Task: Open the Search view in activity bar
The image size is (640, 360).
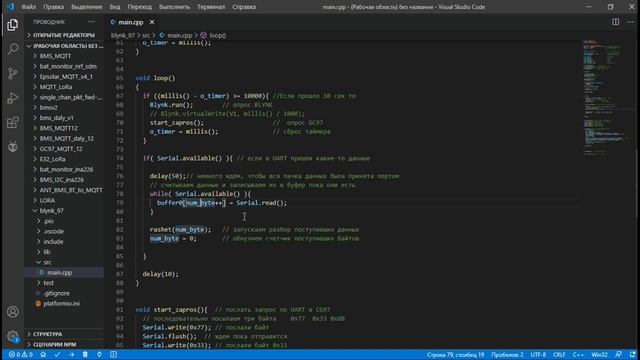Action: 13,49
